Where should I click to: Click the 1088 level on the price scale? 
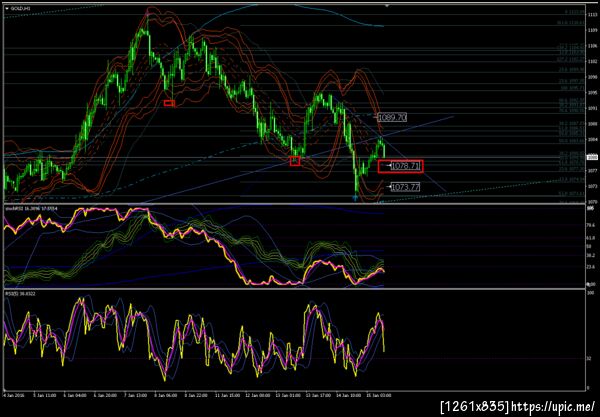tap(592, 124)
